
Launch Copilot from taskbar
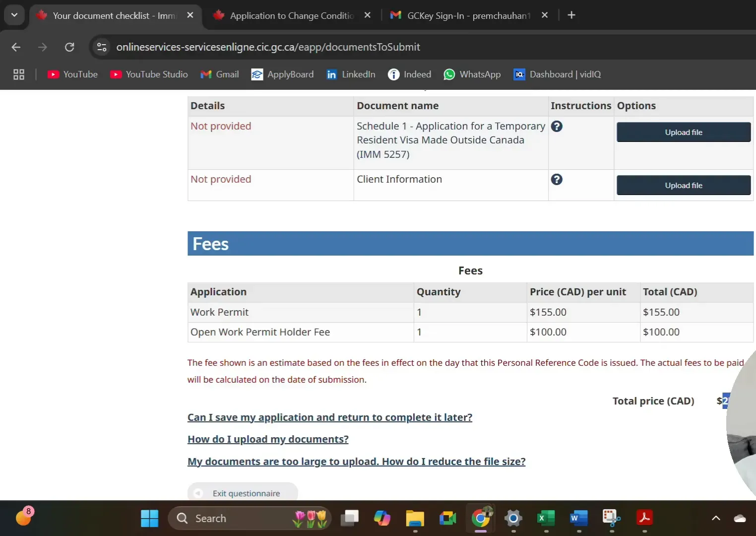click(382, 519)
